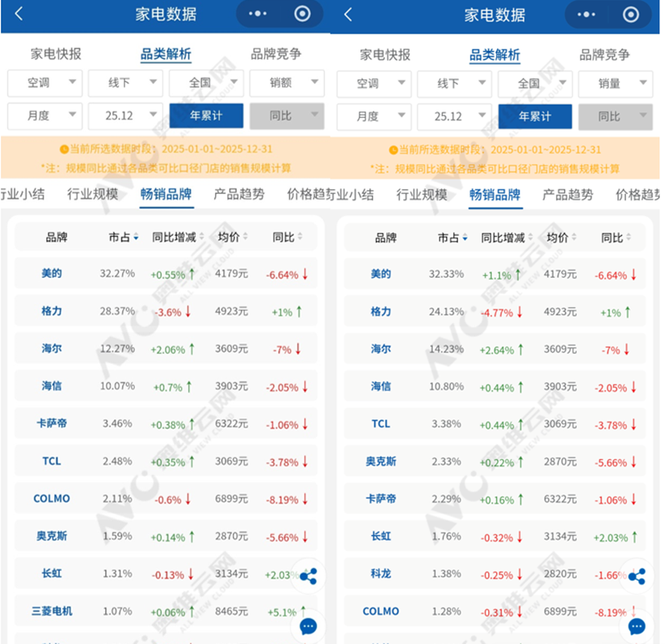Image resolution: width=665 pixels, height=644 pixels.
Task: Go back using left panel's back arrow
Action: point(19,15)
